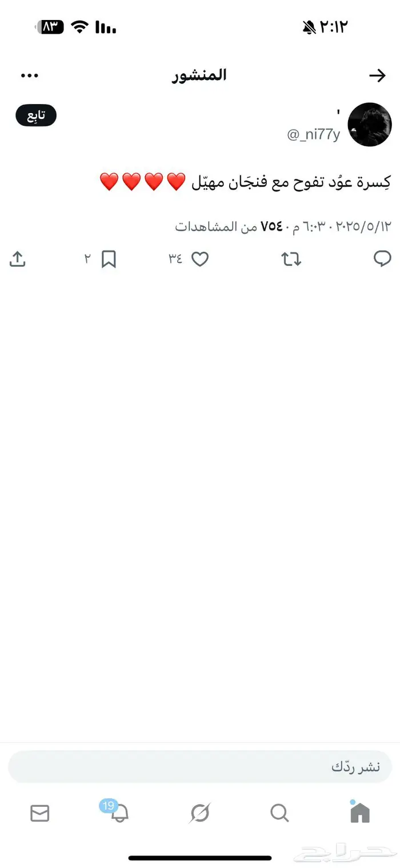Open the @_ni77y profile handle

tap(313, 135)
